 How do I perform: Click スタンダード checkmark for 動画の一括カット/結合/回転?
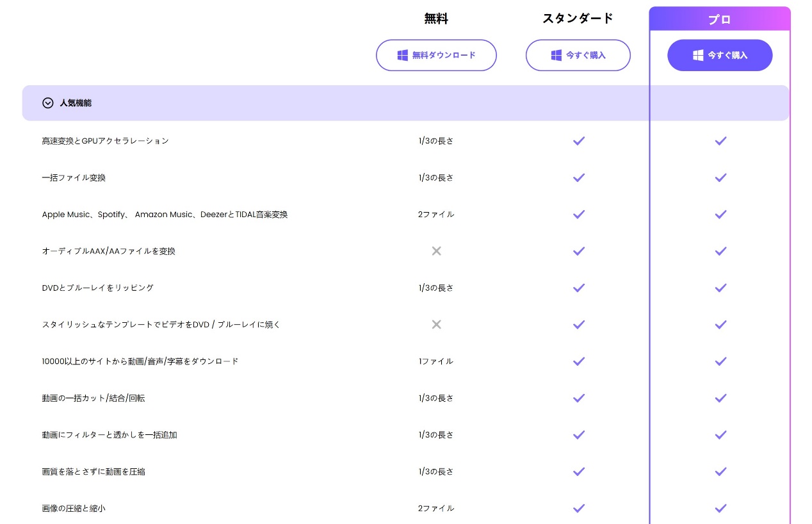[579, 398]
